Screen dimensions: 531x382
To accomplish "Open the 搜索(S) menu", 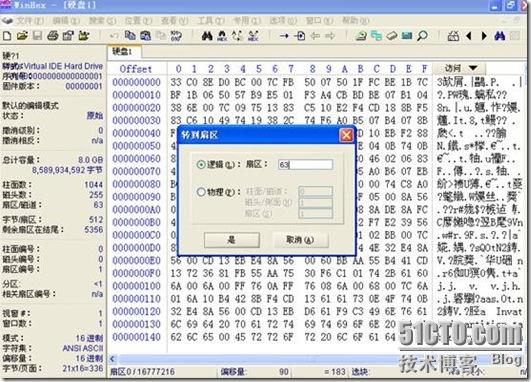I will (x=102, y=21).
